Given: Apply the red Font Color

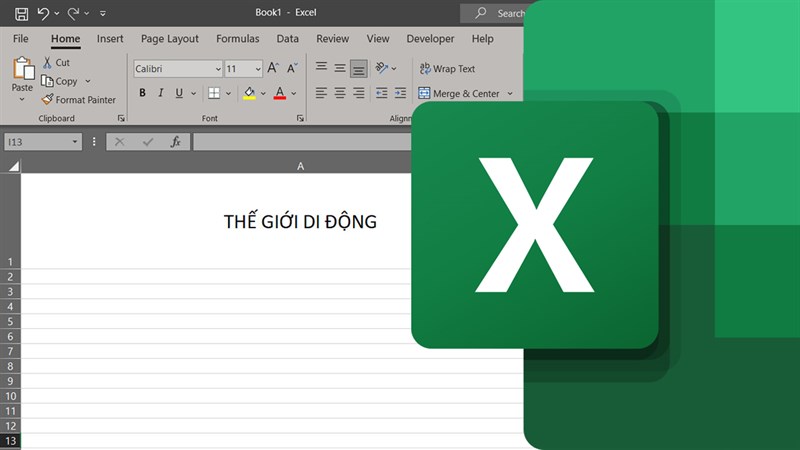Looking at the screenshot, I should click(280, 93).
